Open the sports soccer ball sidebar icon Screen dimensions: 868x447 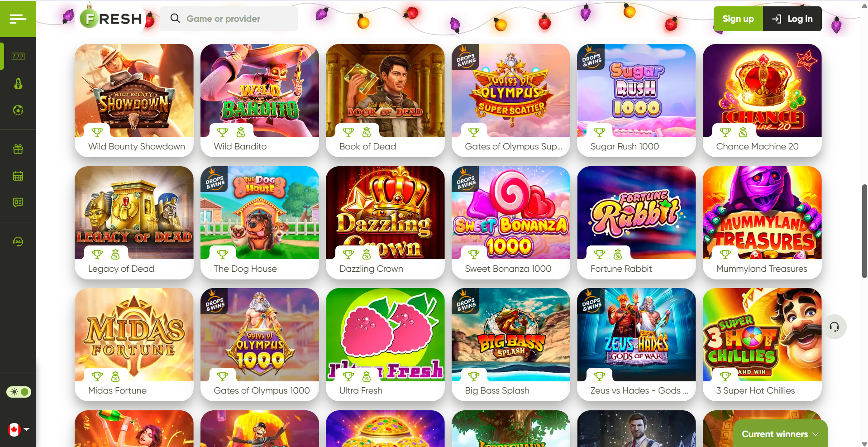[x=18, y=110]
